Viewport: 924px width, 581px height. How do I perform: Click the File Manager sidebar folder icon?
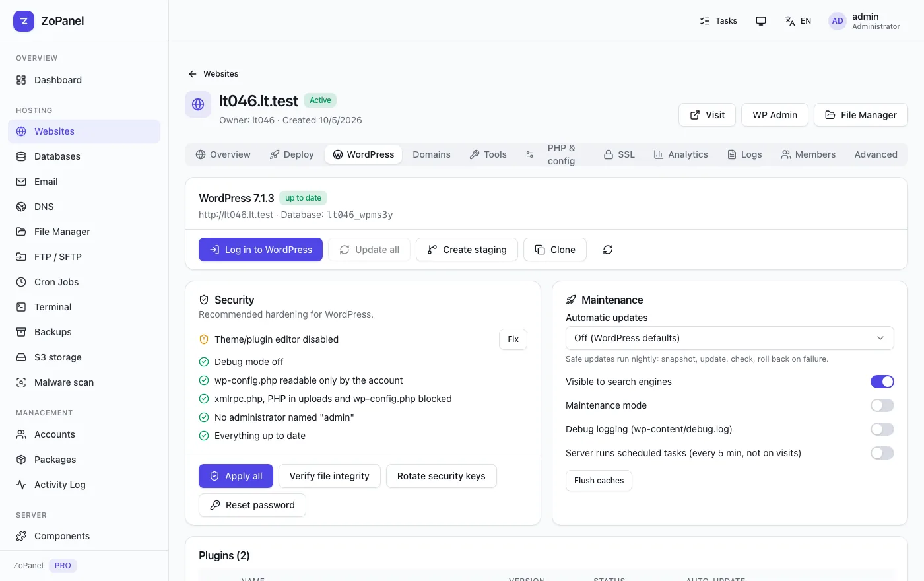point(21,232)
